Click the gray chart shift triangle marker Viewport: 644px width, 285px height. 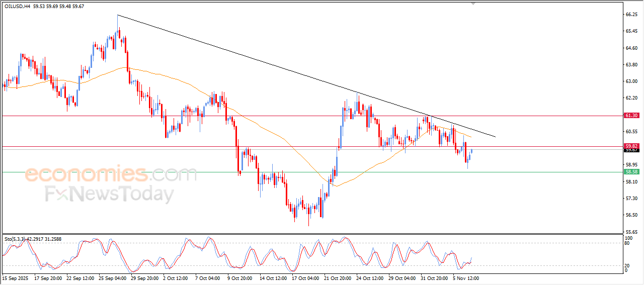point(472,3)
